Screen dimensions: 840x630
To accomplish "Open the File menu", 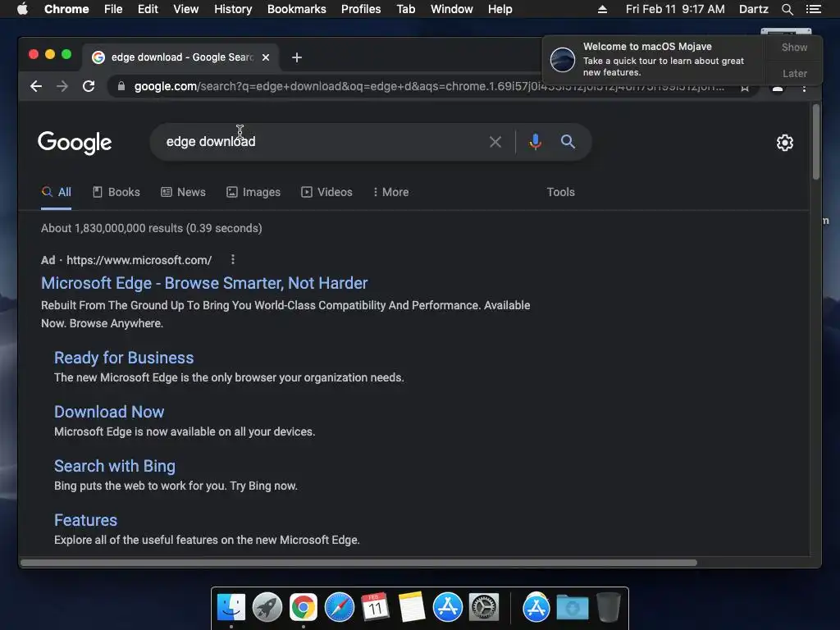I will point(113,9).
